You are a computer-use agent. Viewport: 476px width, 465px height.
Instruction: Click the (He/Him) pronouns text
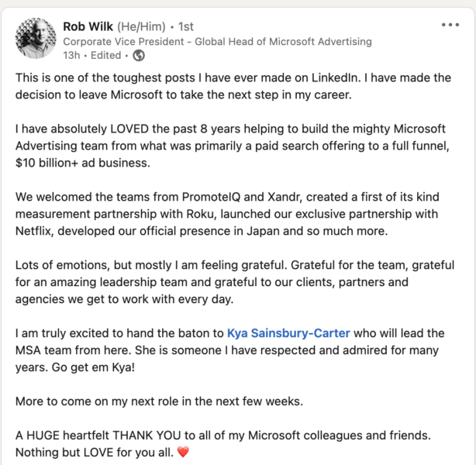[x=144, y=26]
